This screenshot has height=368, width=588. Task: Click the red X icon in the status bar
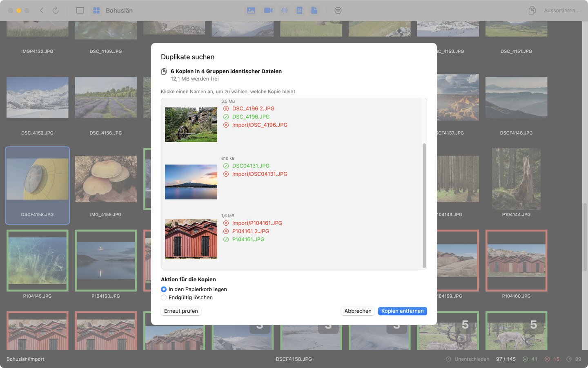[547, 359]
